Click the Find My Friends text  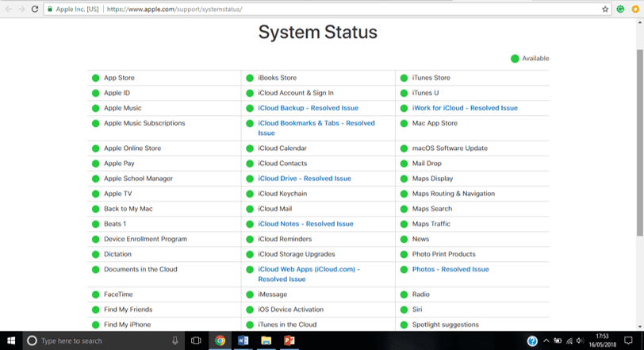coord(128,310)
